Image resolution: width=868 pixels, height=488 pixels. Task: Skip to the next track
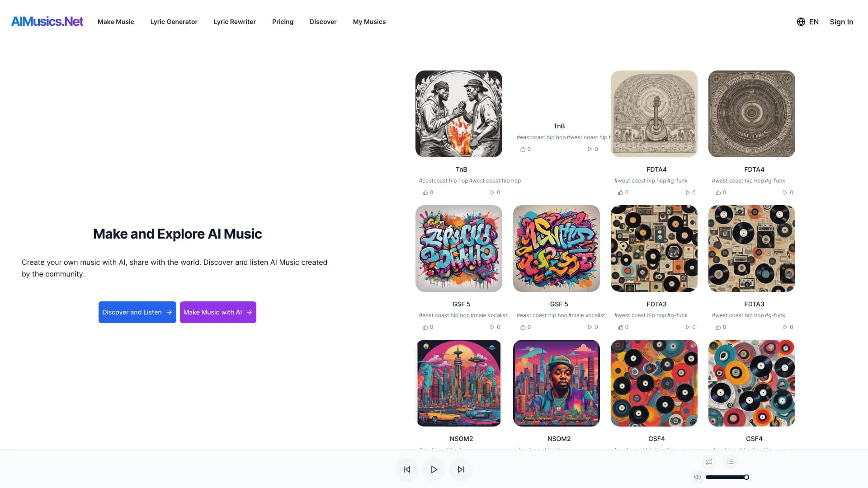tap(461, 469)
